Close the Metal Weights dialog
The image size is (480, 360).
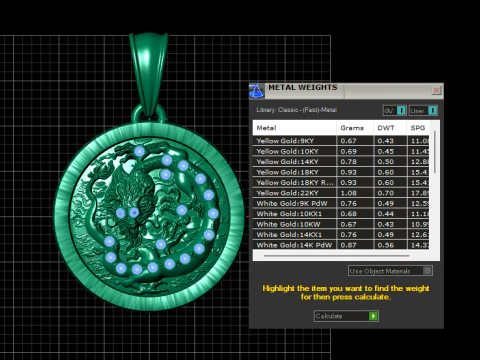tap(436, 90)
